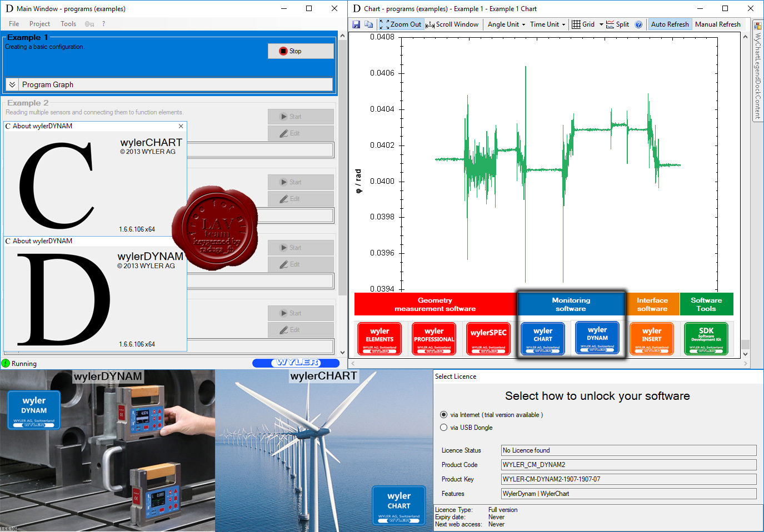Click the D app icon in the Chart window title bar
764x532 pixels.
pos(357,8)
